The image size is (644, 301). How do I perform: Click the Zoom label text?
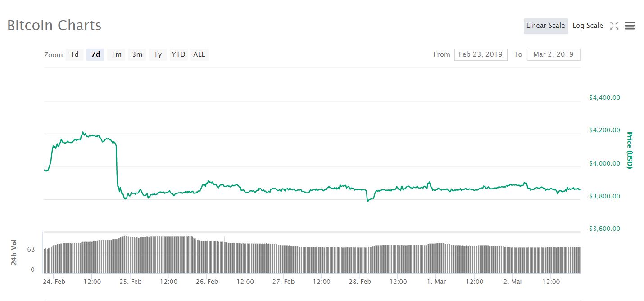54,55
